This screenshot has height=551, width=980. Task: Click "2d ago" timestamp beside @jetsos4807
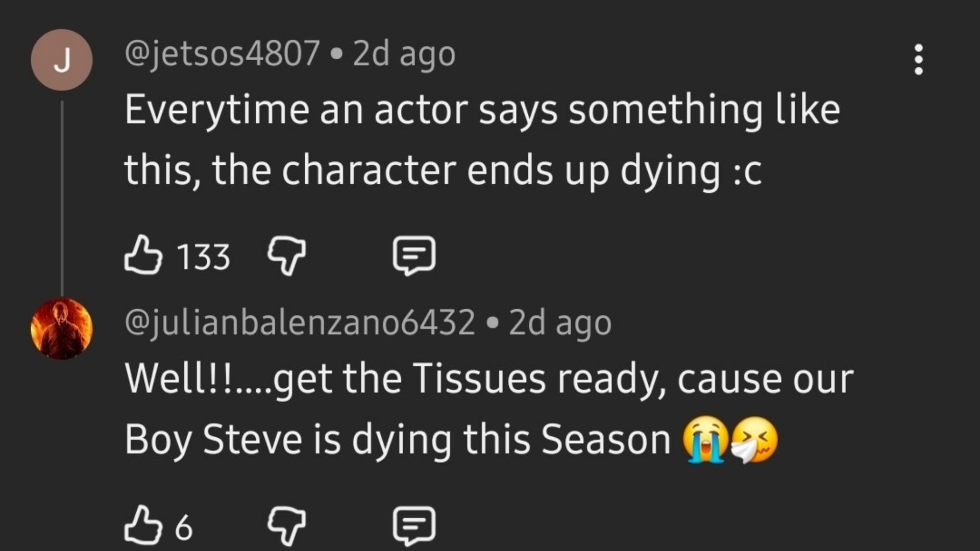403,54
